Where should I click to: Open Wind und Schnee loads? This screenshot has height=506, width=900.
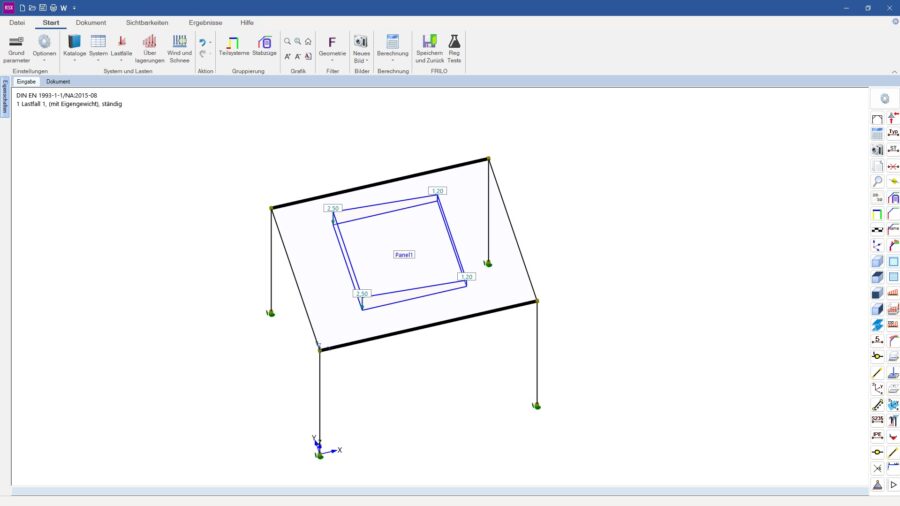point(179,47)
